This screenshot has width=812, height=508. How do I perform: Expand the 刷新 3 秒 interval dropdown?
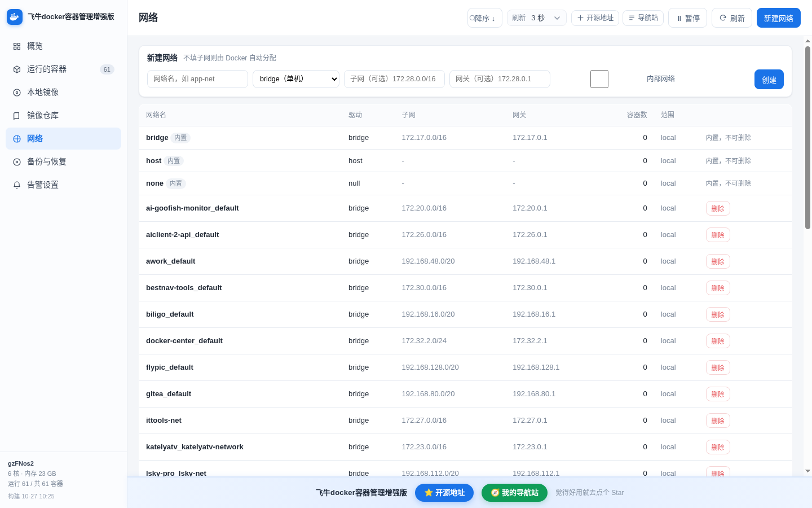point(537,18)
